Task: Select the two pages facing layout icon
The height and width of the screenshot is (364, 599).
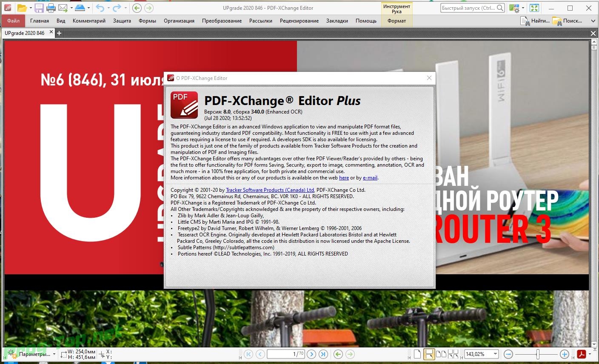Action: 441,354
